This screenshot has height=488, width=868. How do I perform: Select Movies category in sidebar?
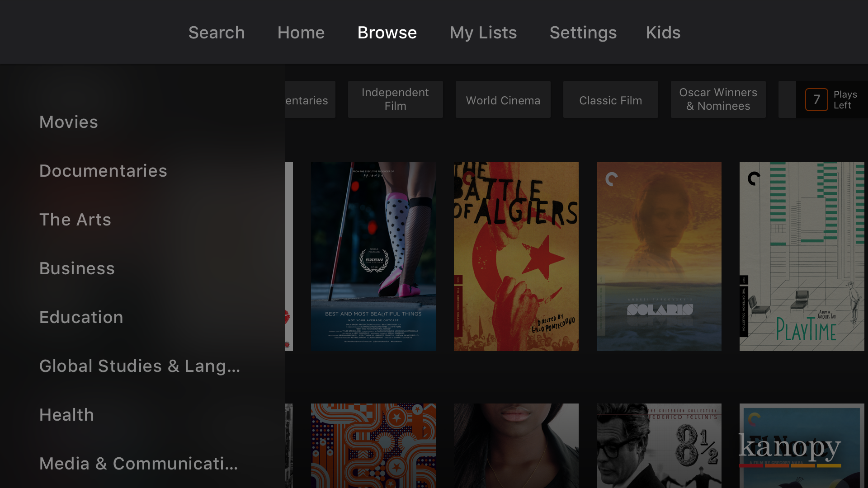click(69, 122)
